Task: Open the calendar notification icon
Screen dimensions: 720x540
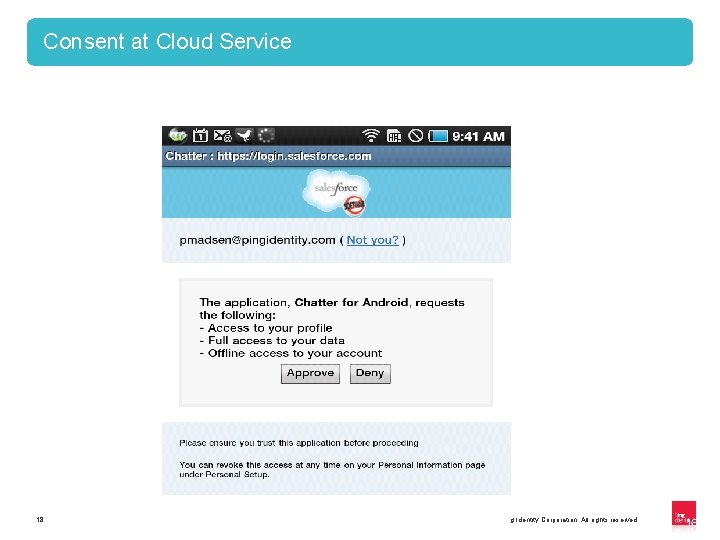Action: (x=200, y=135)
